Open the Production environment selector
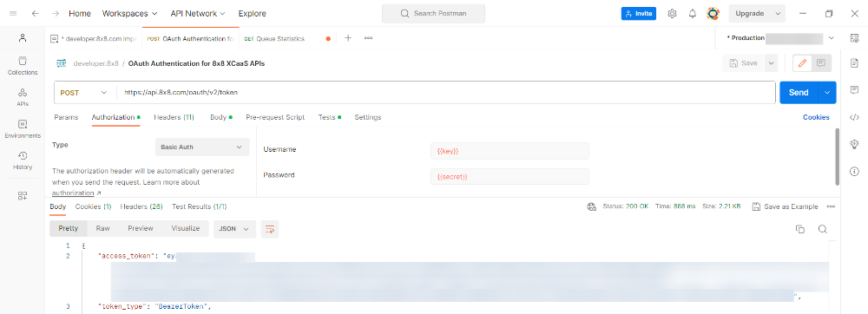This screenshot has width=868, height=314. pos(780,38)
